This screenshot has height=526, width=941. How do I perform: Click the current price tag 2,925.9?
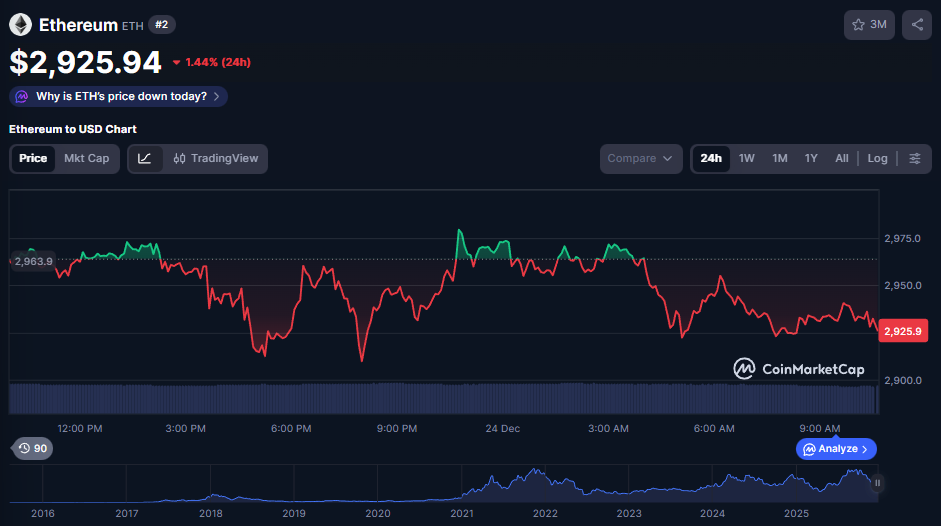click(x=903, y=331)
